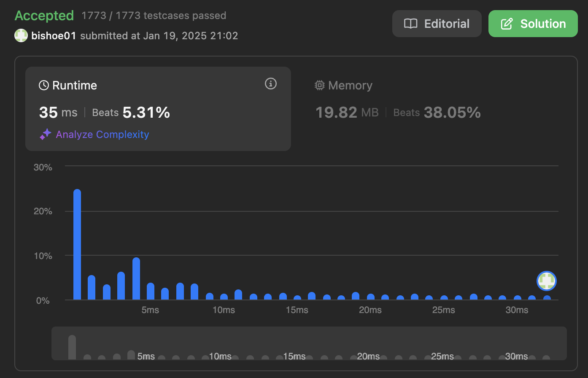This screenshot has width=588, height=378.
Task: Click the Analyze Complexity link
Action: [102, 135]
